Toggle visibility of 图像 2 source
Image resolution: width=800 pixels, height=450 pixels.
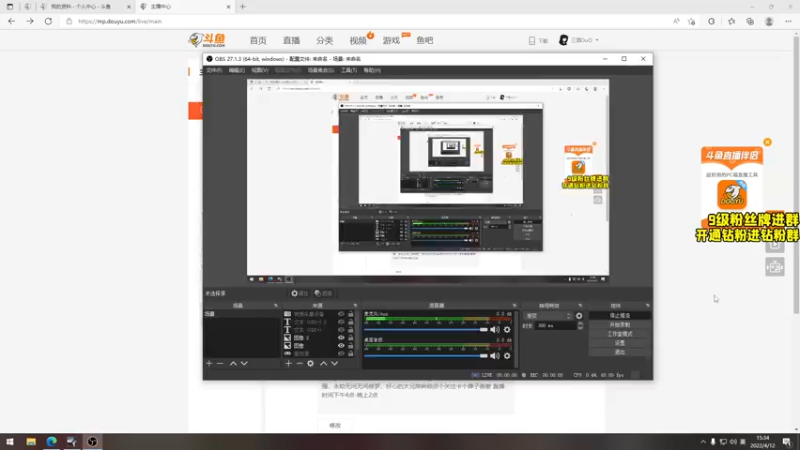click(341, 338)
